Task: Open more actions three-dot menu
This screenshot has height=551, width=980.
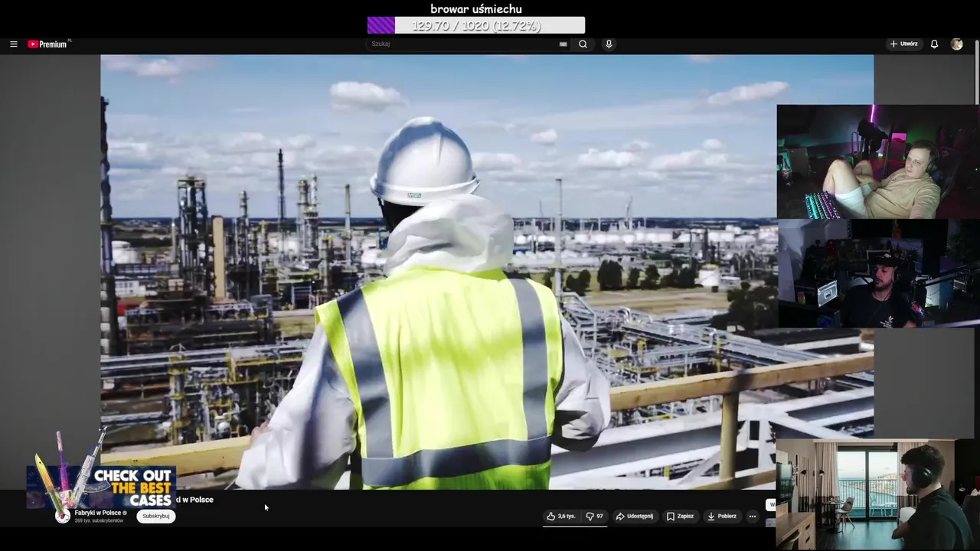Action: pos(753,517)
